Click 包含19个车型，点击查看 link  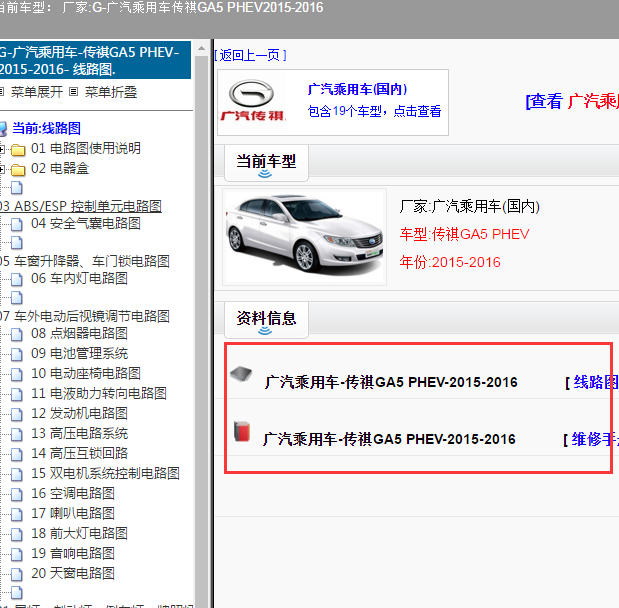tap(374, 111)
